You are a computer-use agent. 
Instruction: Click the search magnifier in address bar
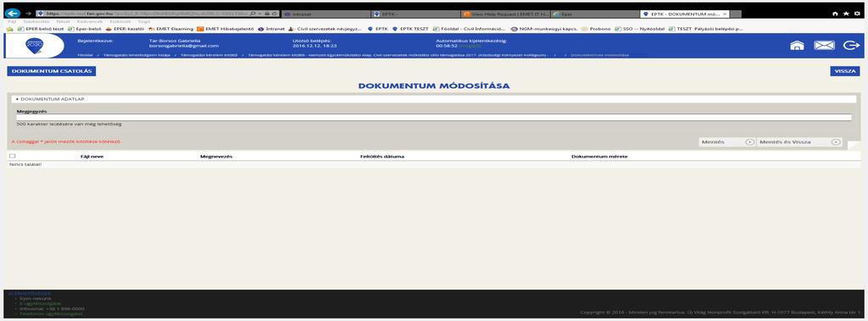253,14
